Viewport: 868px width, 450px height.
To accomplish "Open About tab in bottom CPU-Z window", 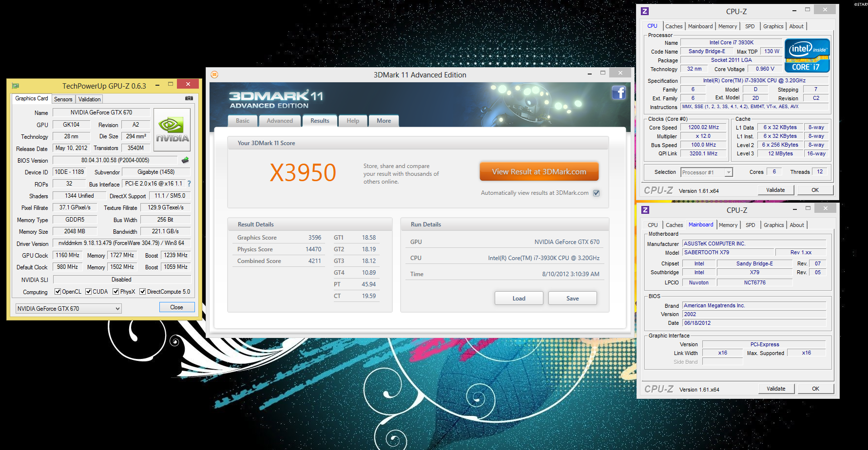I will [x=797, y=225].
